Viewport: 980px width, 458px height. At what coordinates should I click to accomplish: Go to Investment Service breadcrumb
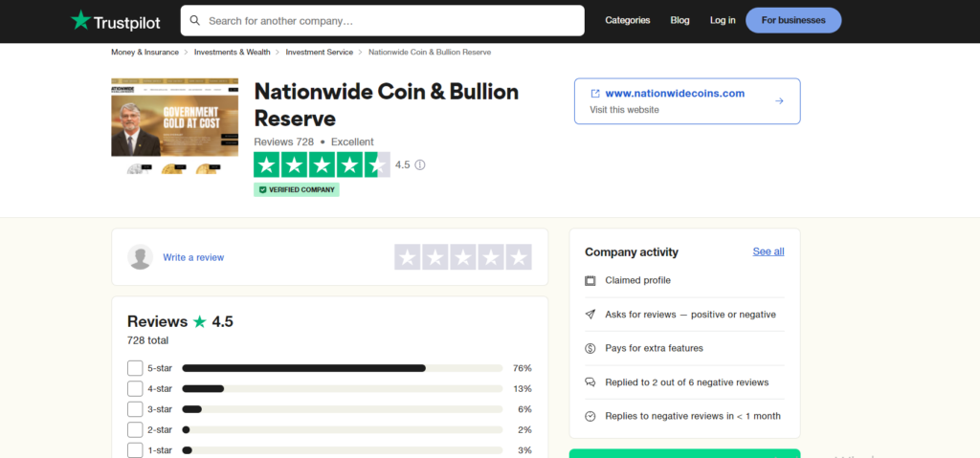click(320, 53)
